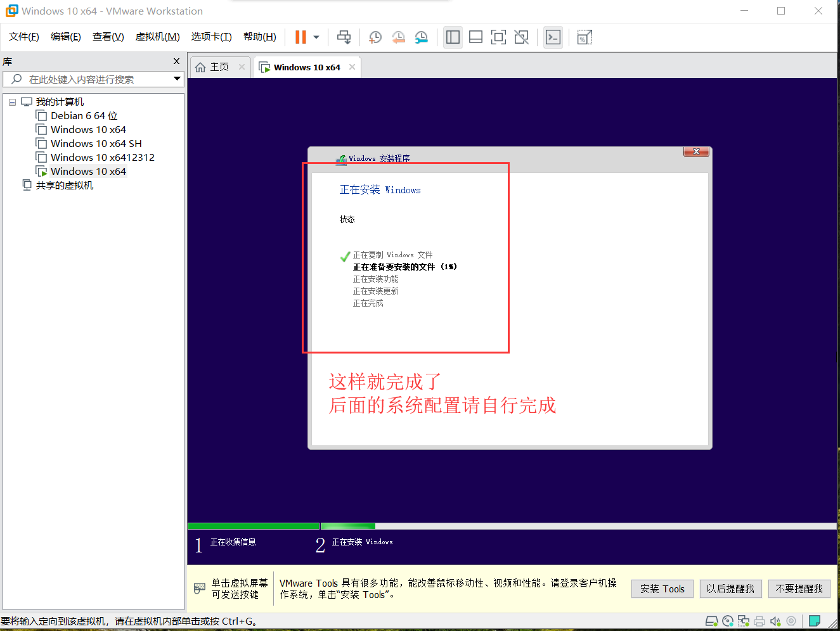Select 我的计算机 in the library tree
Image resolution: width=840 pixels, height=631 pixels.
60,102
